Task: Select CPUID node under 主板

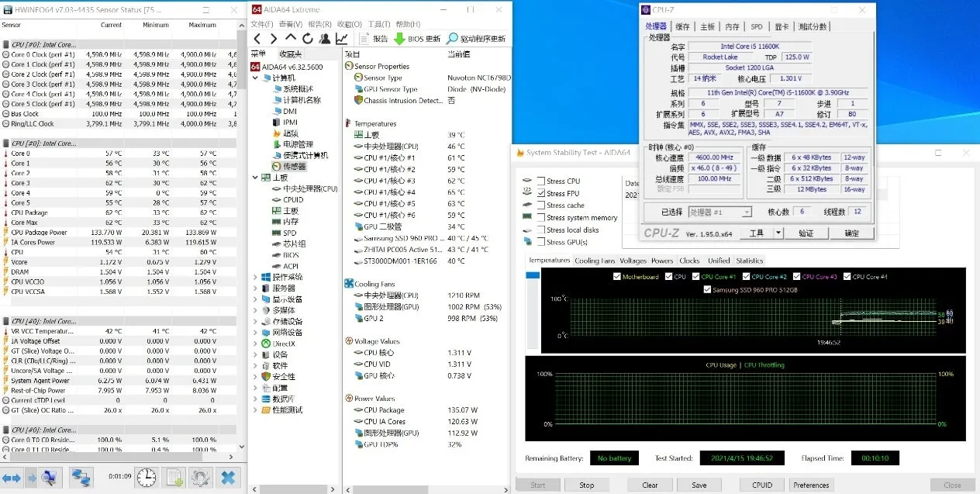Action: [x=288, y=199]
